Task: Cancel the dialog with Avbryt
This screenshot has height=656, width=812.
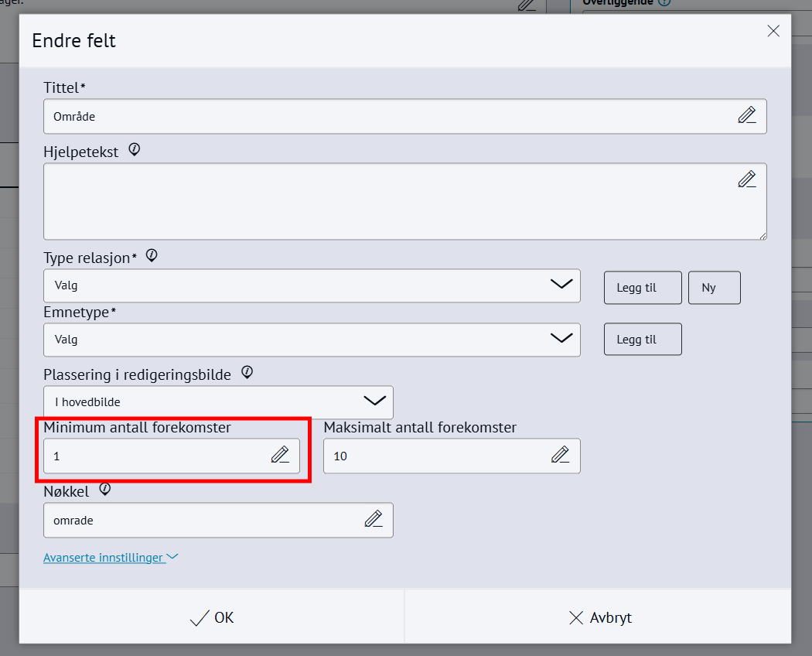Action: tap(599, 617)
